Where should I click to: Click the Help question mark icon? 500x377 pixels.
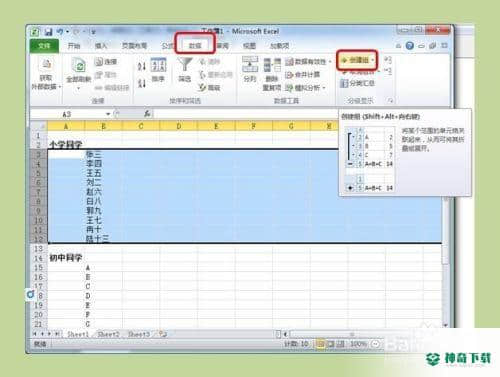[x=410, y=46]
